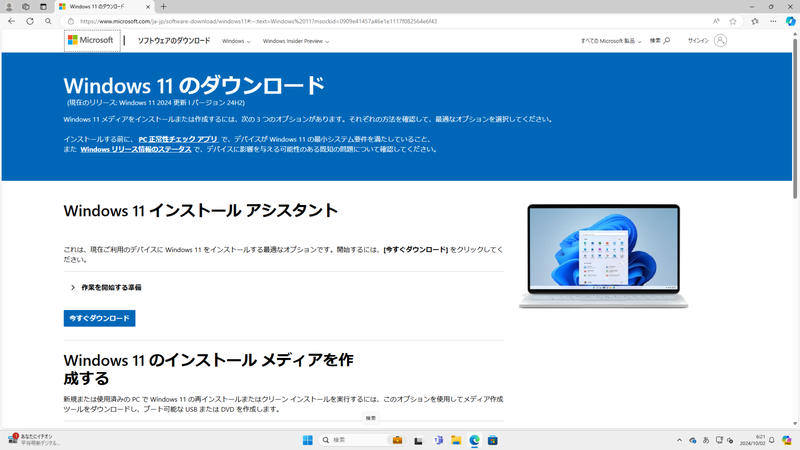Click the Windows 11 laptop image

tap(604, 256)
